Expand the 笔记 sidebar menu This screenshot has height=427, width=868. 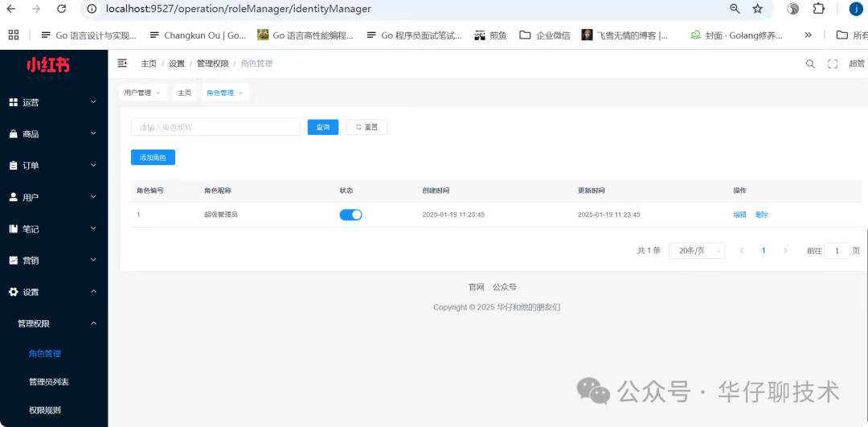54,228
